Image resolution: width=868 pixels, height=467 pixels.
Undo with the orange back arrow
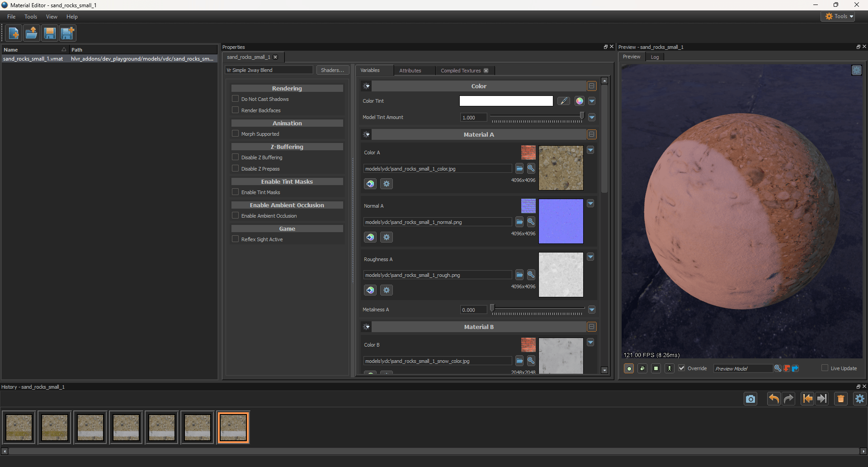pos(774,399)
